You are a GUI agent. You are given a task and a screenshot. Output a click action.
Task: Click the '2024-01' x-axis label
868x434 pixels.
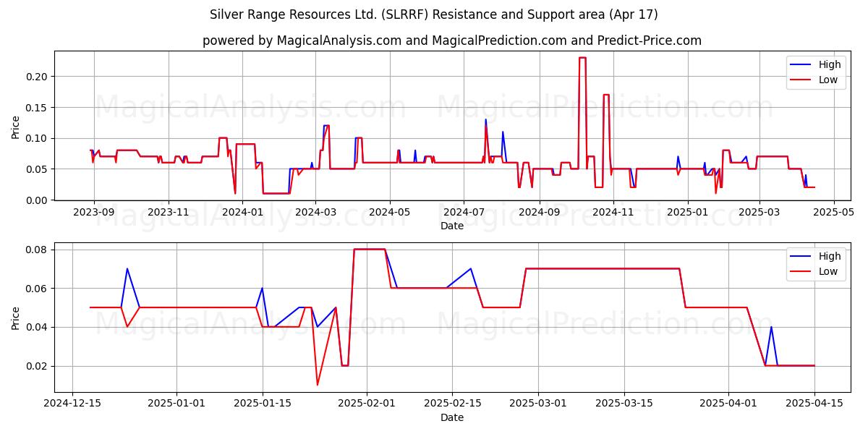pyautogui.click(x=242, y=213)
